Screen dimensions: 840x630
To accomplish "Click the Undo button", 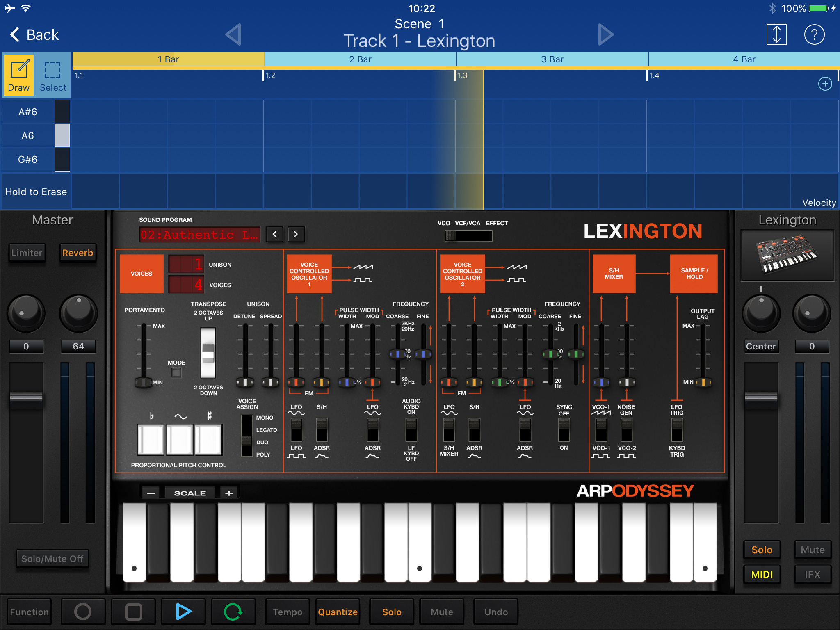I will (495, 611).
